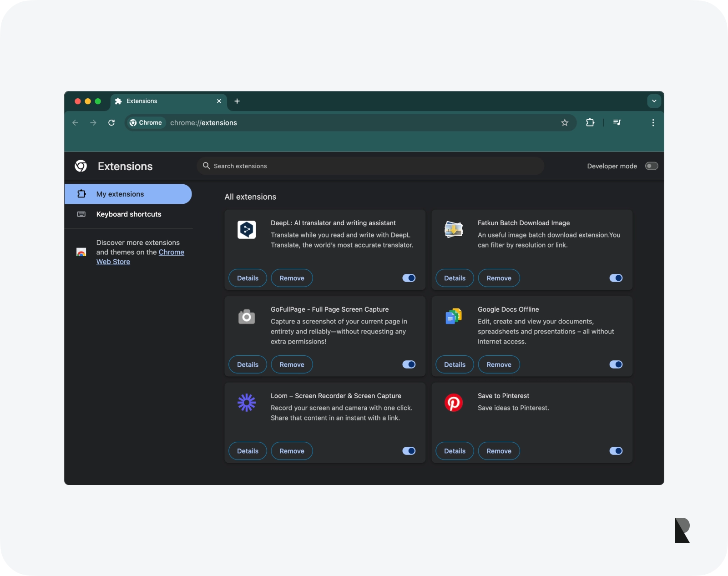Open Details for DeepL extension
The height and width of the screenshot is (576, 728).
248,278
